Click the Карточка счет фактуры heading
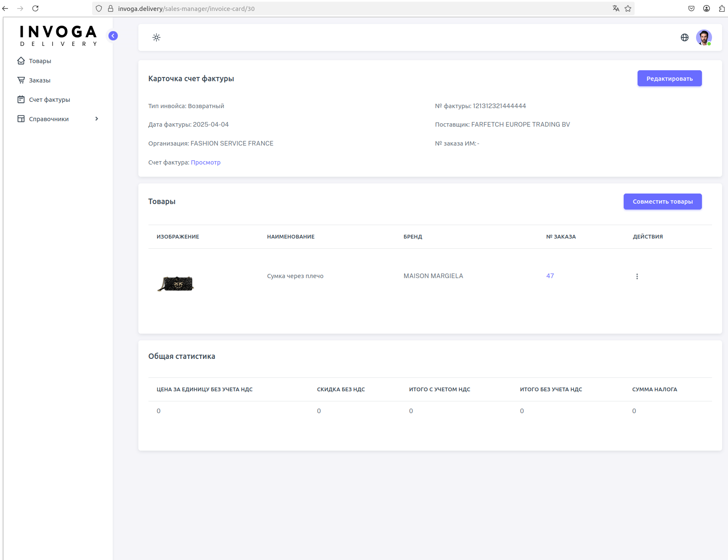 pos(191,79)
